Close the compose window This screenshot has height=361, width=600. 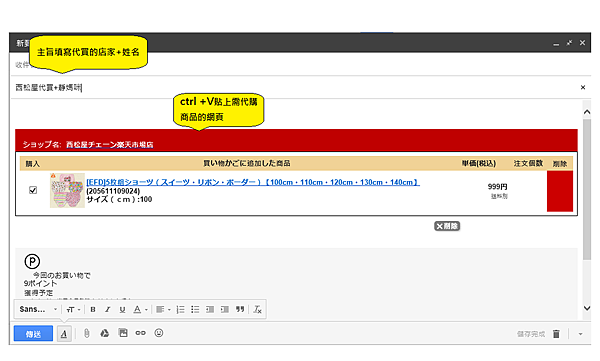point(582,43)
